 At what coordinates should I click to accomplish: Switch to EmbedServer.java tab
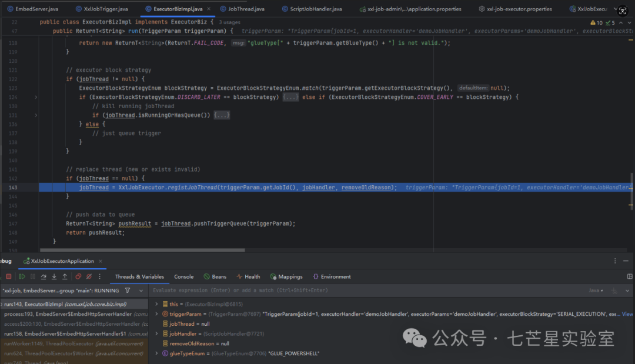point(32,8)
